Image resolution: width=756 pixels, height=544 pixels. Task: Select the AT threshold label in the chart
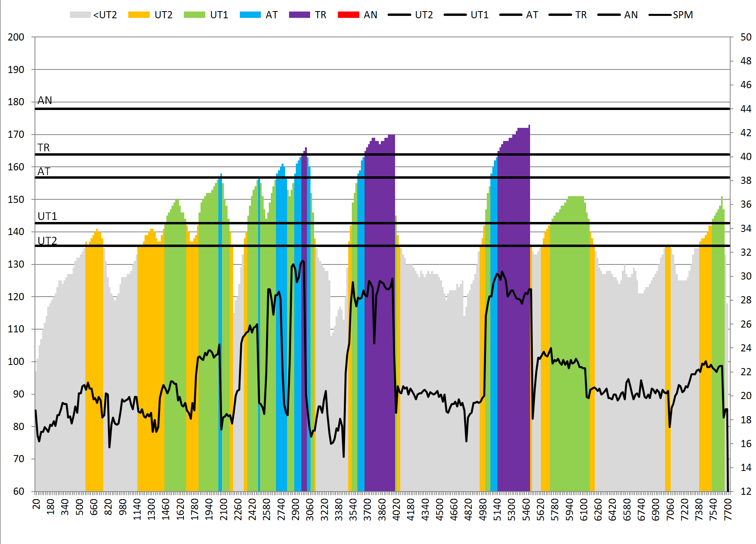coord(44,172)
